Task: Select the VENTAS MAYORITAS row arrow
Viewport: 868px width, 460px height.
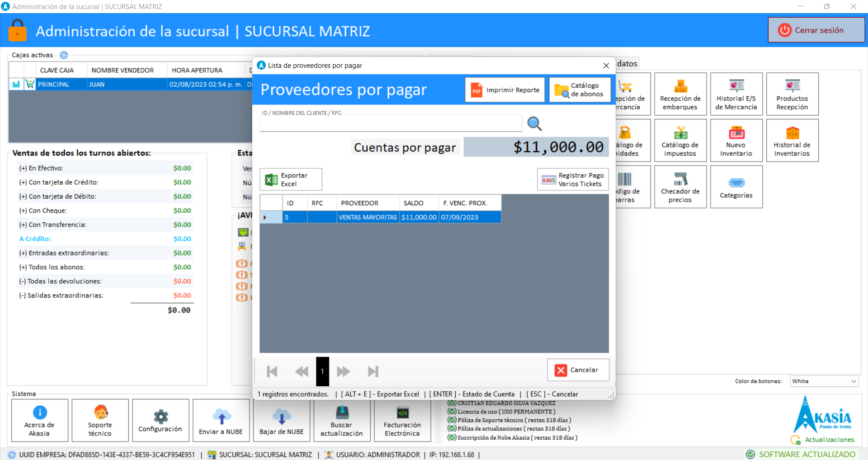Action: pyautogui.click(x=265, y=218)
